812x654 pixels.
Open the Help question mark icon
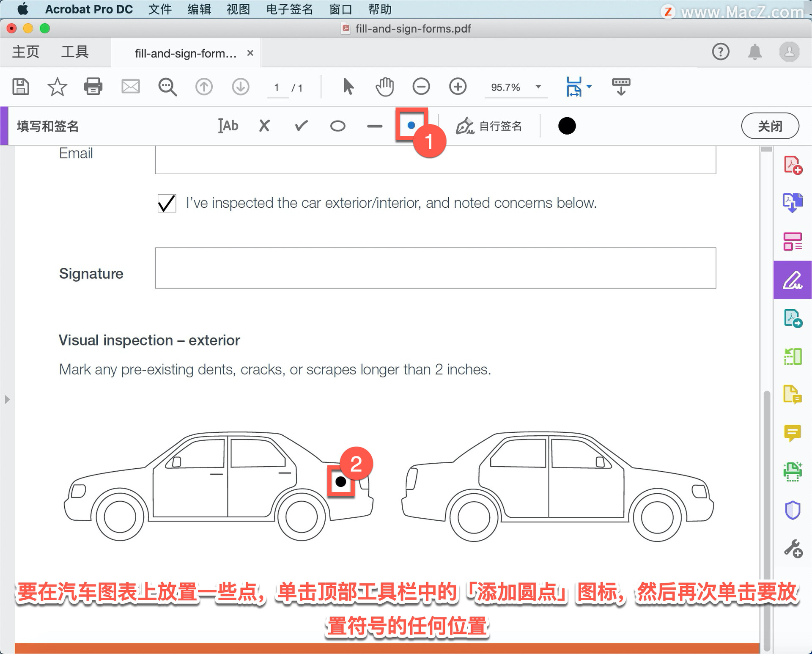[721, 52]
